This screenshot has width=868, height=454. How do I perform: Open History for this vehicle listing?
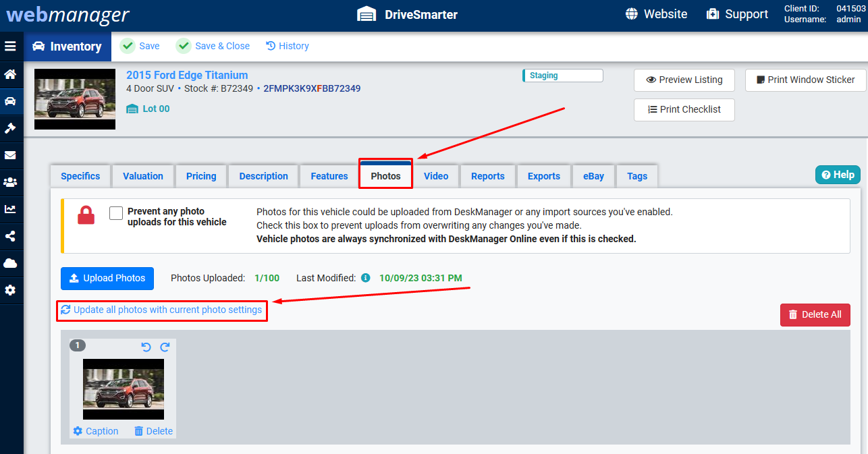click(287, 46)
